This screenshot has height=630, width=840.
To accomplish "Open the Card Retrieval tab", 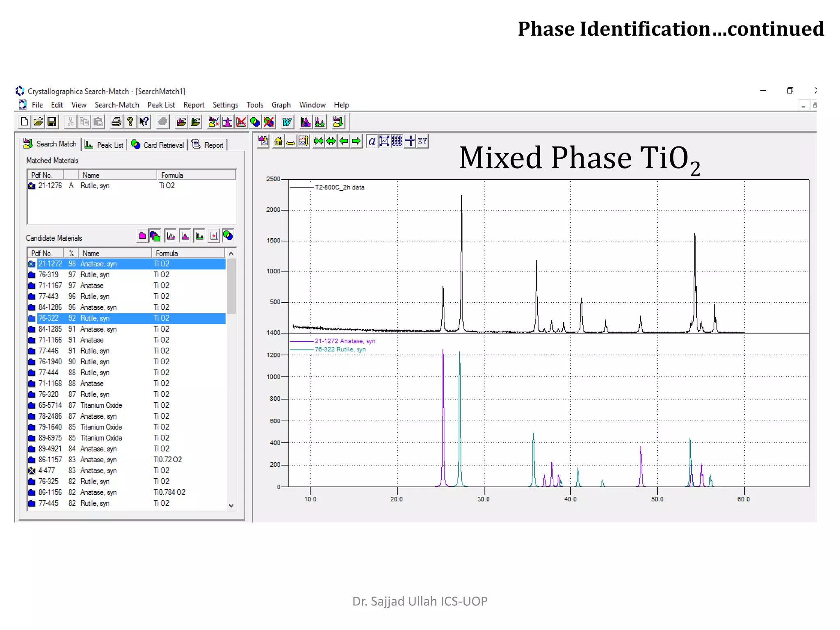I will coord(158,145).
